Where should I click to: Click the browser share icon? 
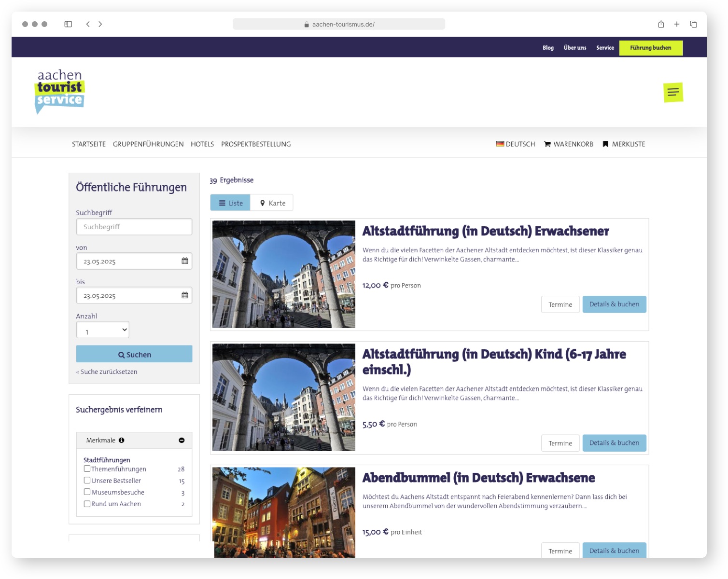click(x=661, y=24)
